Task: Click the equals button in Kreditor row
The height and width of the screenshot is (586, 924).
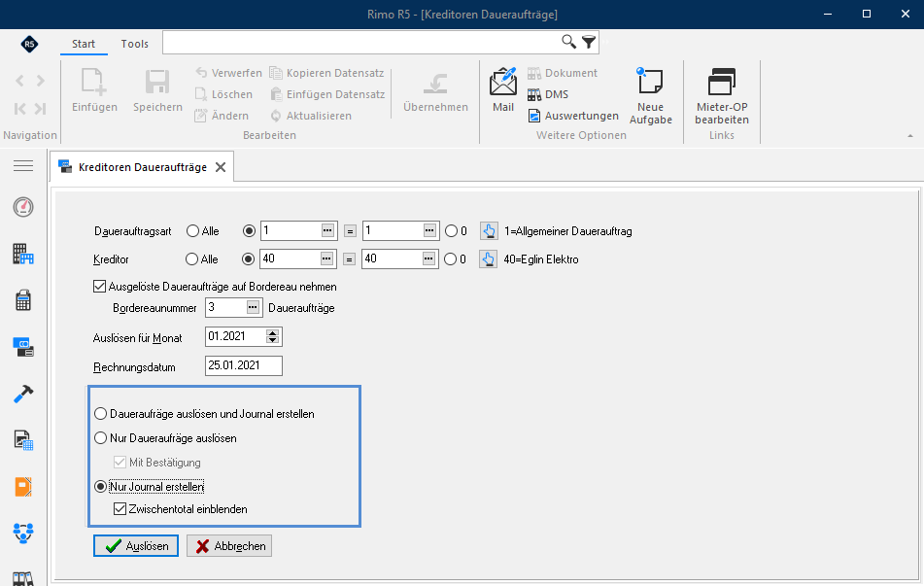Action: point(349,259)
